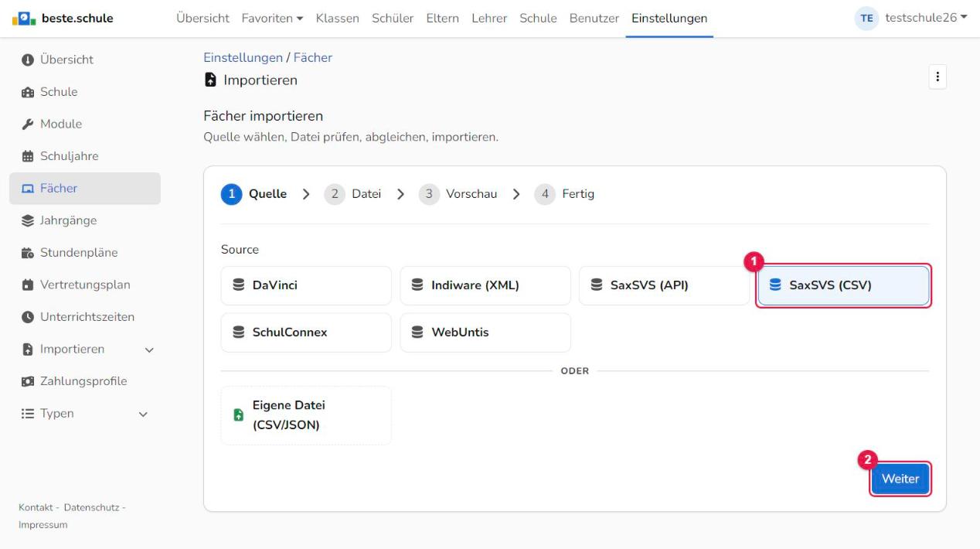
Task: Select SaxSVS (CSV) source option
Action: pos(843,286)
